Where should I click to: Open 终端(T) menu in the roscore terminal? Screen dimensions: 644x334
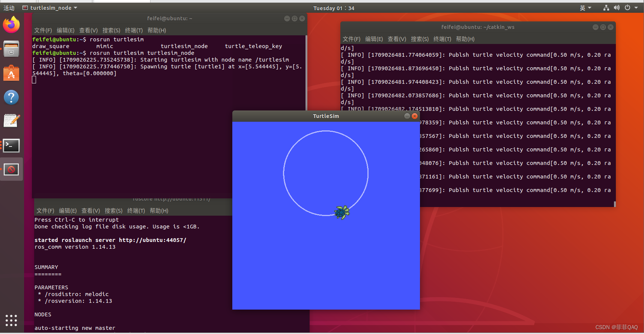point(136,211)
